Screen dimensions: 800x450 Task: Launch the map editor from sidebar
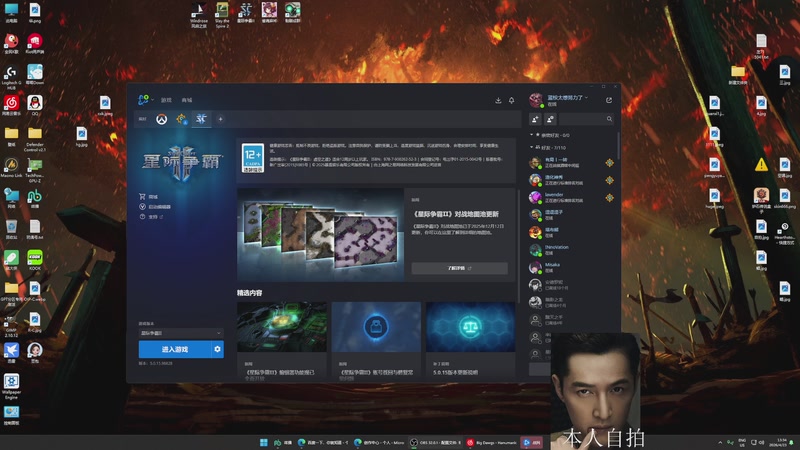point(155,207)
